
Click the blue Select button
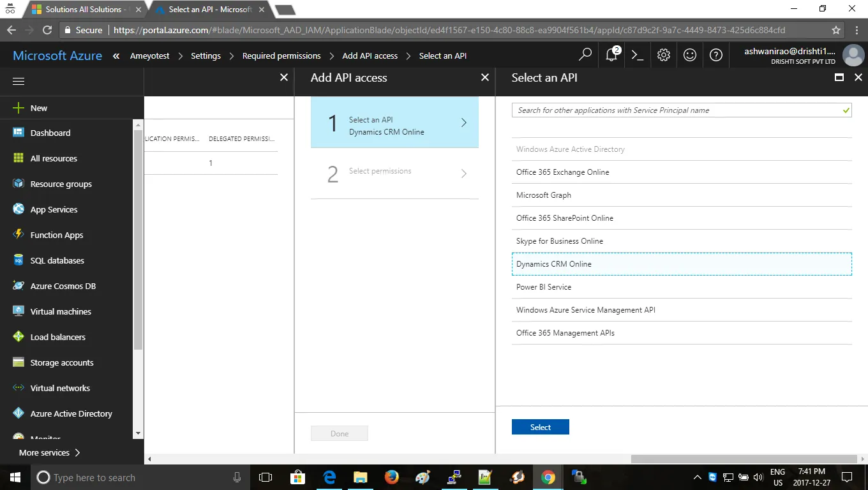pyautogui.click(x=541, y=427)
